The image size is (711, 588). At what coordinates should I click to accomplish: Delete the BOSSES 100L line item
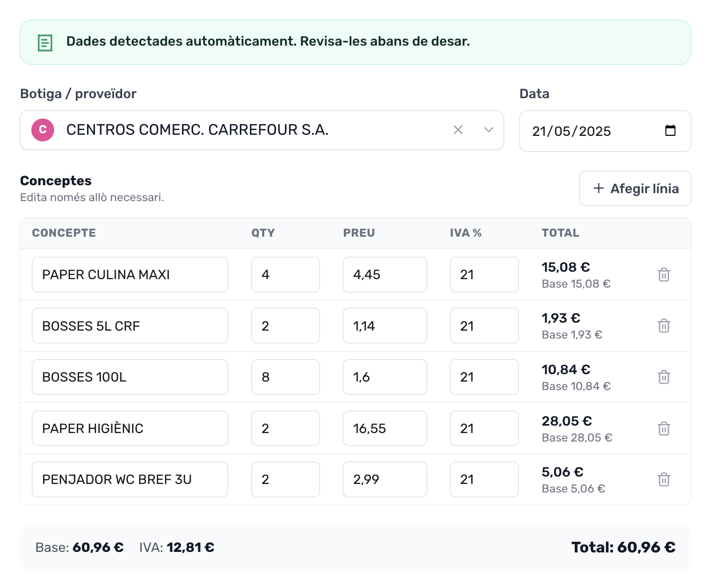[664, 377]
